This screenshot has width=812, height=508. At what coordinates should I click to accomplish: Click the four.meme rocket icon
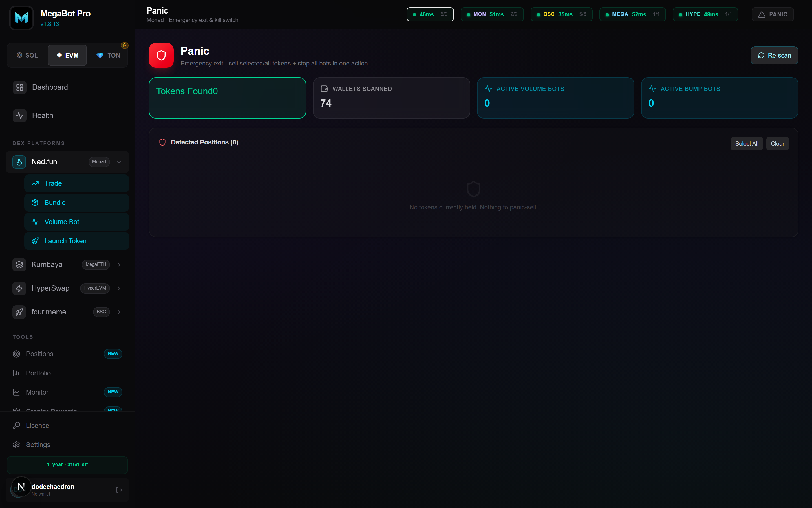coord(19,312)
